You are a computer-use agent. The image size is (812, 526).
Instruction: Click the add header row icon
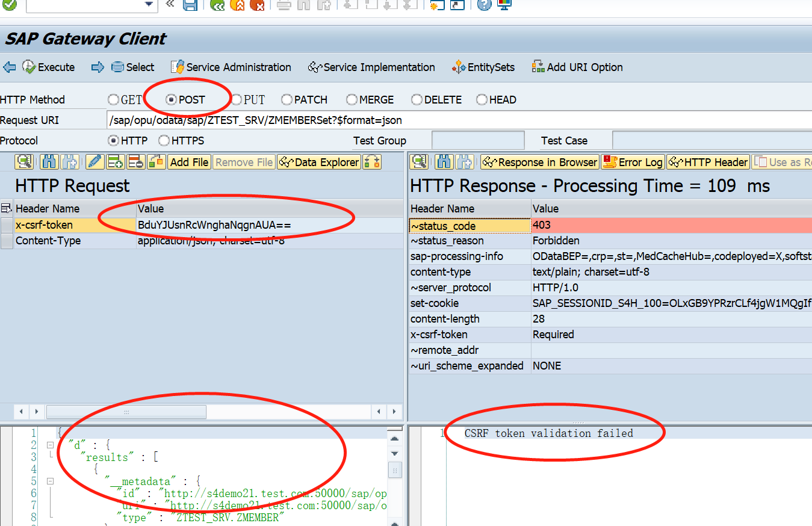tap(115, 162)
